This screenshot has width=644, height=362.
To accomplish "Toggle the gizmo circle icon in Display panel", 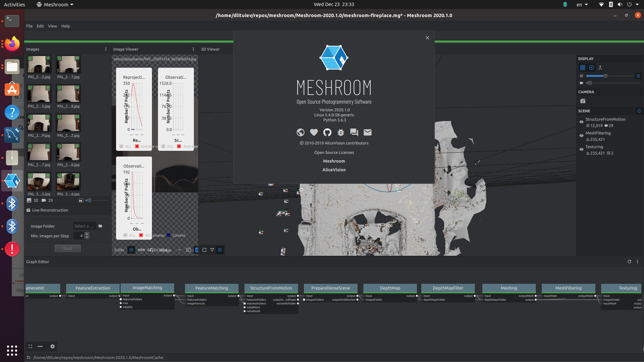I will [x=592, y=68].
